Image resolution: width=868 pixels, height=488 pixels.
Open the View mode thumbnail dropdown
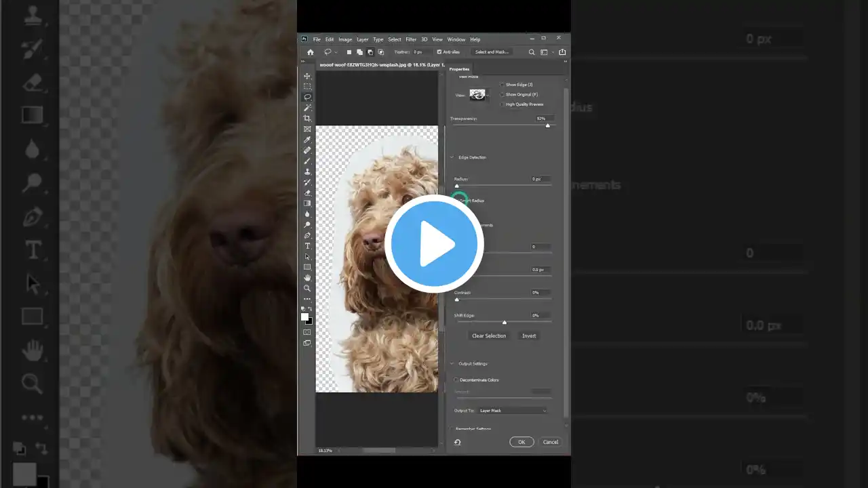(479, 95)
